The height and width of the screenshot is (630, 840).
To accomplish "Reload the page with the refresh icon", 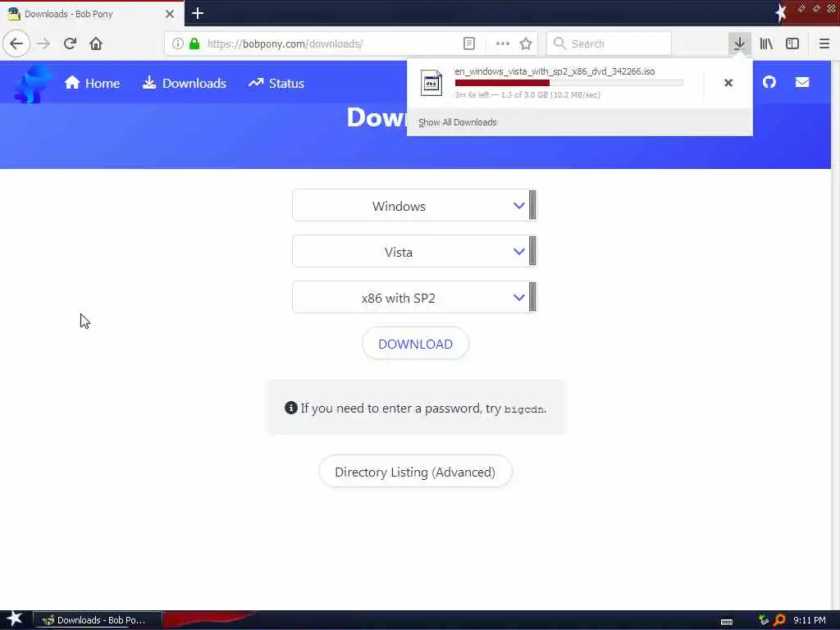I will [x=70, y=43].
